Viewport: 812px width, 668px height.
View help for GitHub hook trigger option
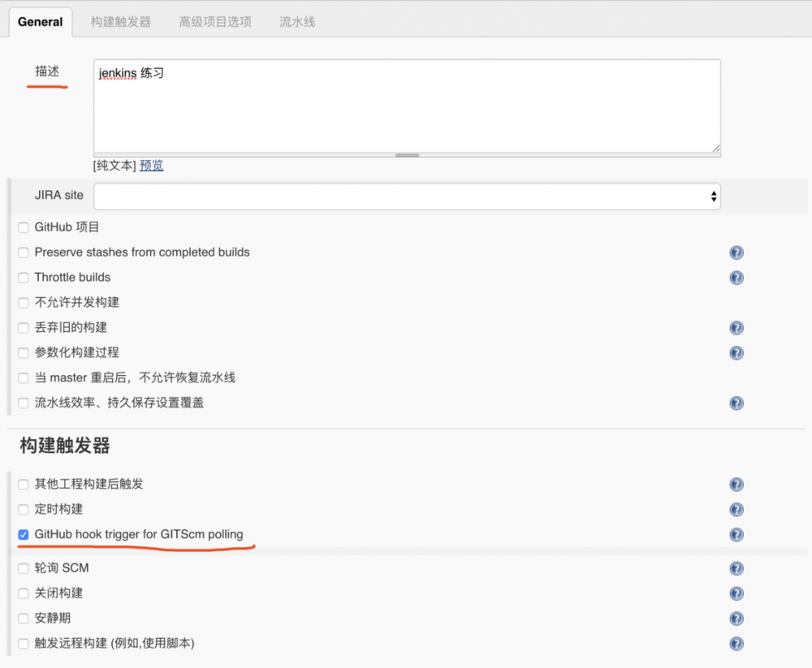pyautogui.click(x=736, y=535)
